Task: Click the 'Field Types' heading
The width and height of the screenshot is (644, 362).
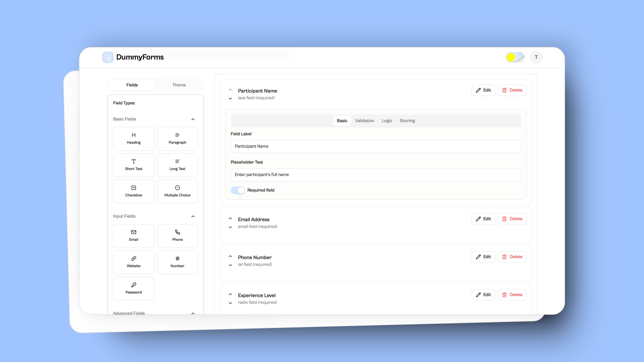Action: pyautogui.click(x=124, y=103)
